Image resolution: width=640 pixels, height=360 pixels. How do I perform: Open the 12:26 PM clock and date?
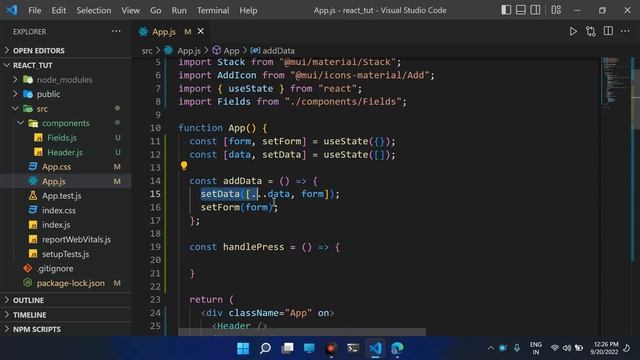pyautogui.click(x=604, y=348)
